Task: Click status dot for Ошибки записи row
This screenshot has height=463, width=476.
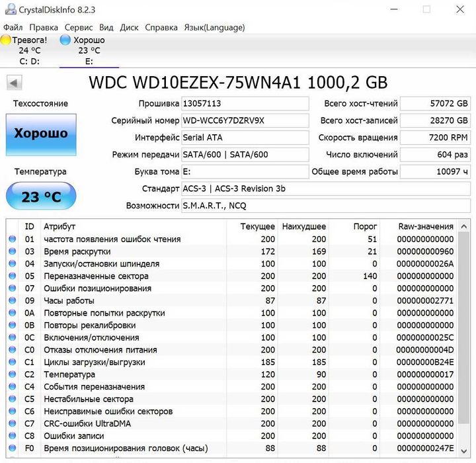Action: point(13,436)
